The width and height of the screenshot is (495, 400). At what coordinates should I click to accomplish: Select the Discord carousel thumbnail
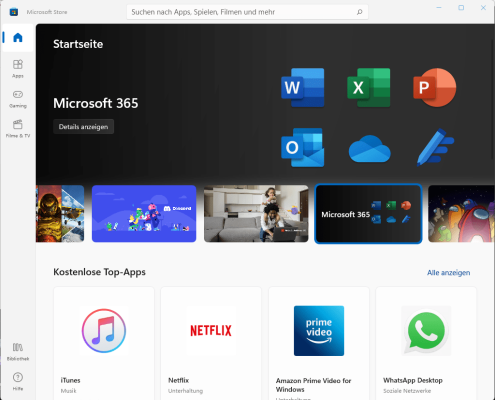144,214
